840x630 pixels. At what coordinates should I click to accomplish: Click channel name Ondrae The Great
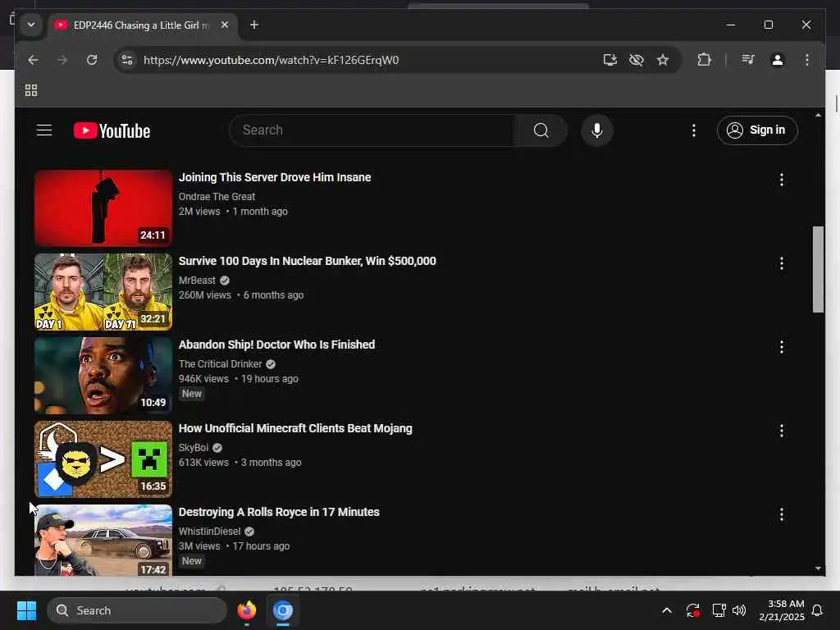click(217, 197)
